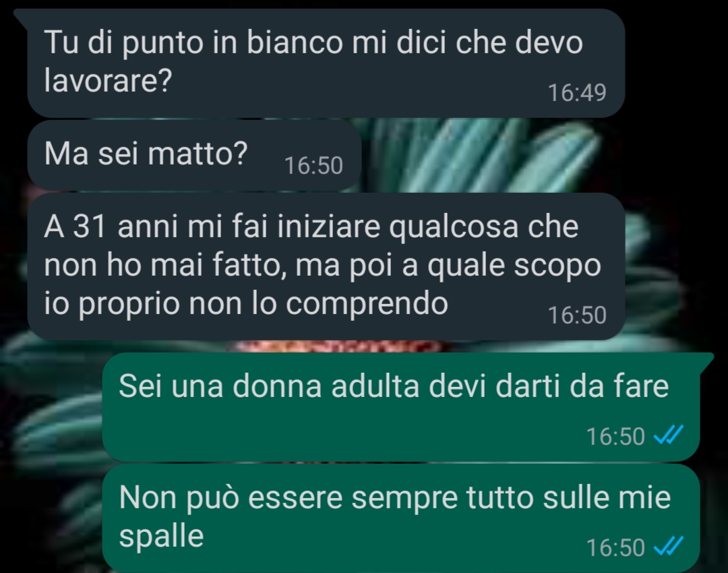The image size is (728, 573).
Task: Tap the 16:50 time on 'darti da fare' message
Action: [x=615, y=436]
